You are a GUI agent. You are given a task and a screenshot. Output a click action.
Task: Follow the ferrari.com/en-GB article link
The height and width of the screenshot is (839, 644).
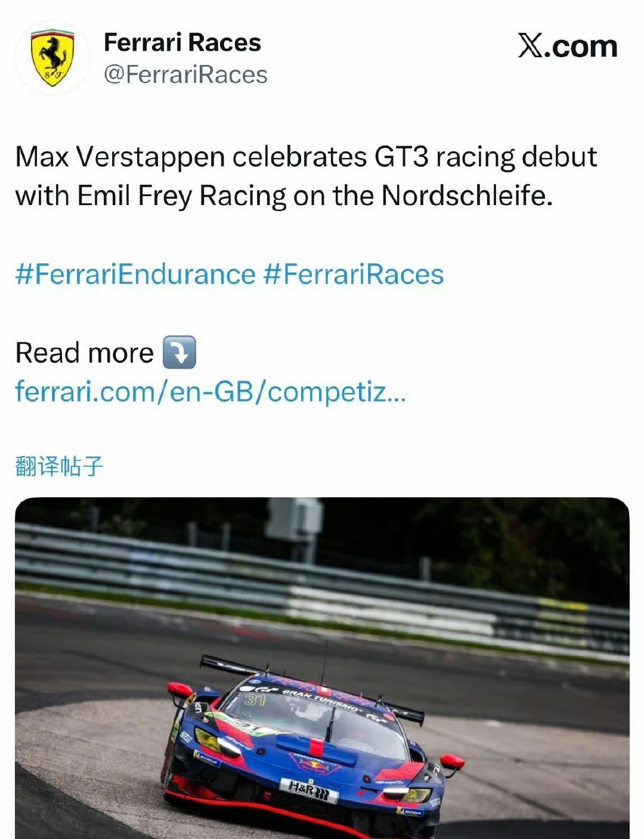click(210, 392)
